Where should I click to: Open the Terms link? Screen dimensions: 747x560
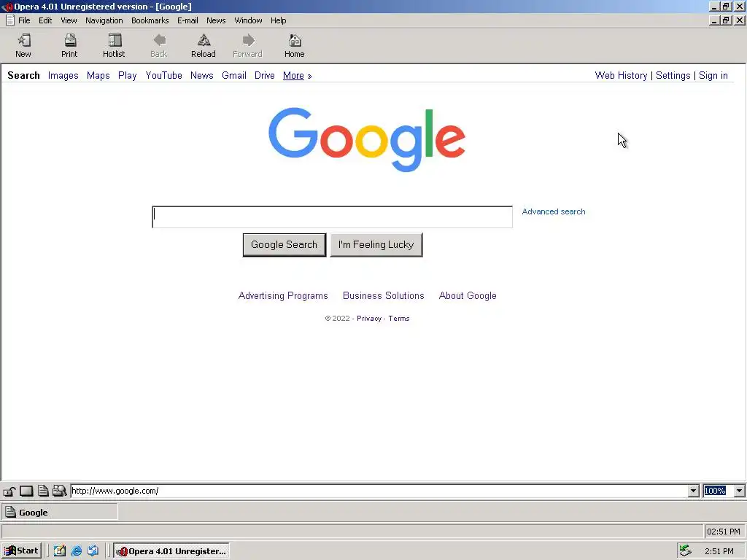click(399, 319)
